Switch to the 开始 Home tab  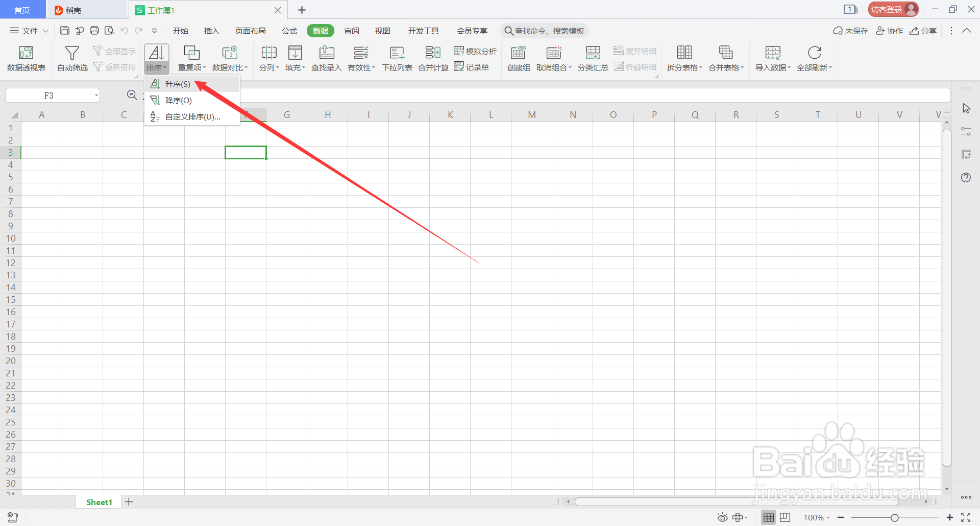tap(181, 31)
